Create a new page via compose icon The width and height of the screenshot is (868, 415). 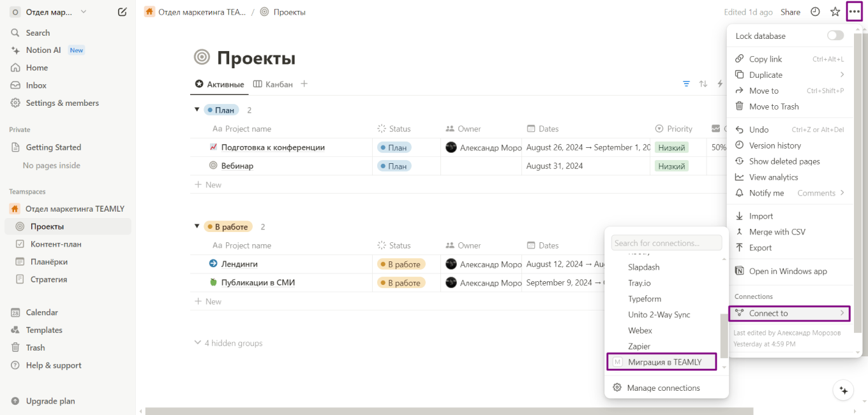click(x=122, y=11)
